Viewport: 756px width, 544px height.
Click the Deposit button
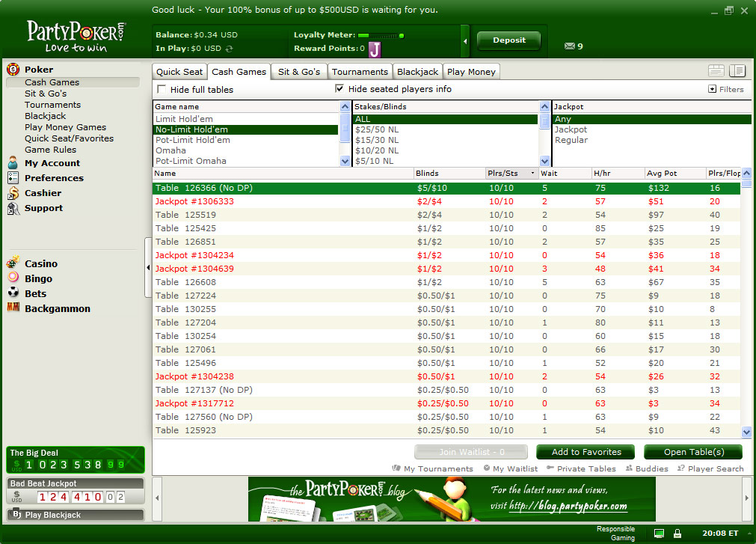point(509,40)
